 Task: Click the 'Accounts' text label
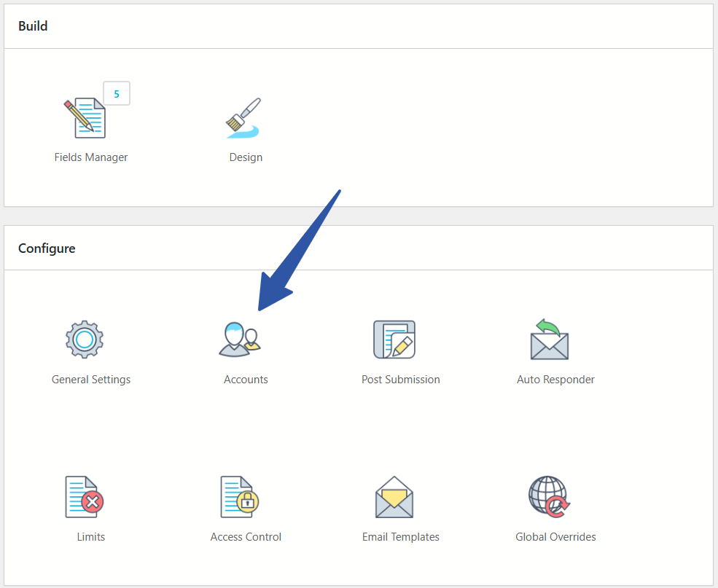246,380
